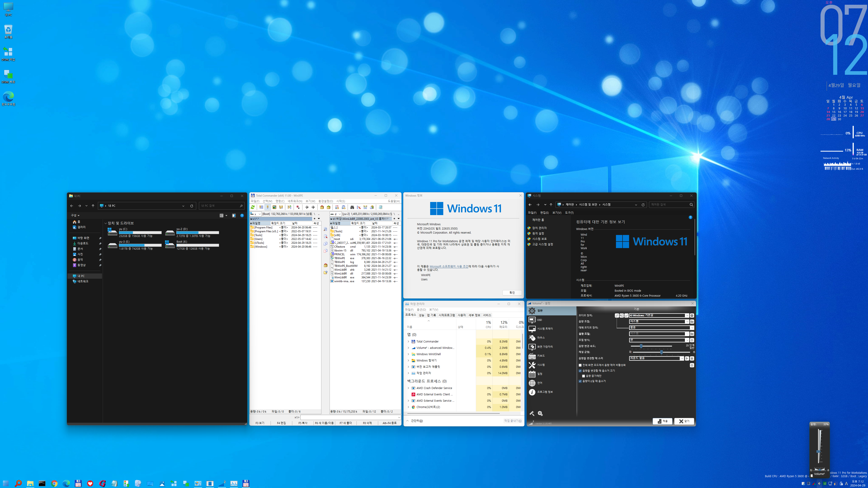The width and height of the screenshot is (868, 488).
Task: Open the left drive x dropdown in Total Commander
Action: pyautogui.click(x=255, y=214)
